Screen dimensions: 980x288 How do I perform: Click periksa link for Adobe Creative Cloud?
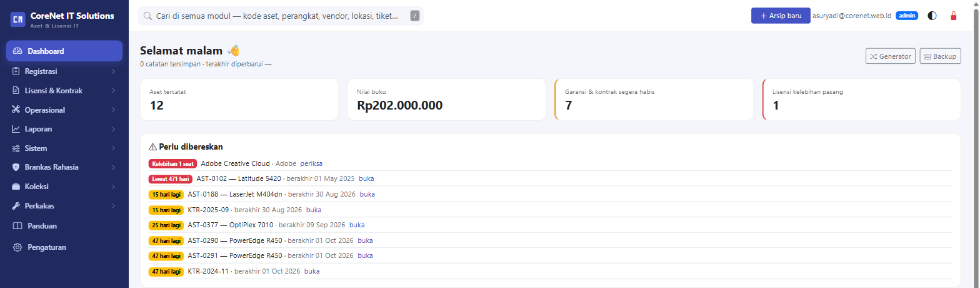click(x=311, y=163)
